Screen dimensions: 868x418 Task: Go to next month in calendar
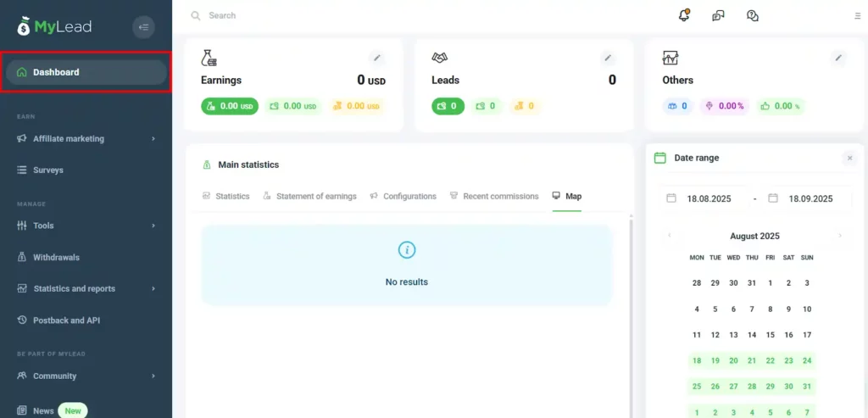(840, 236)
